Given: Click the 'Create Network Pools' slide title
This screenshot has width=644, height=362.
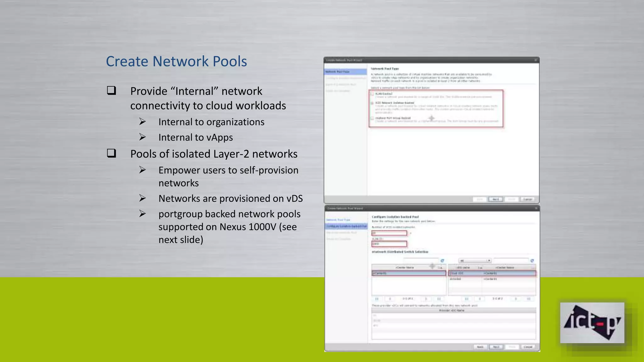Looking at the screenshot, I should [176, 61].
